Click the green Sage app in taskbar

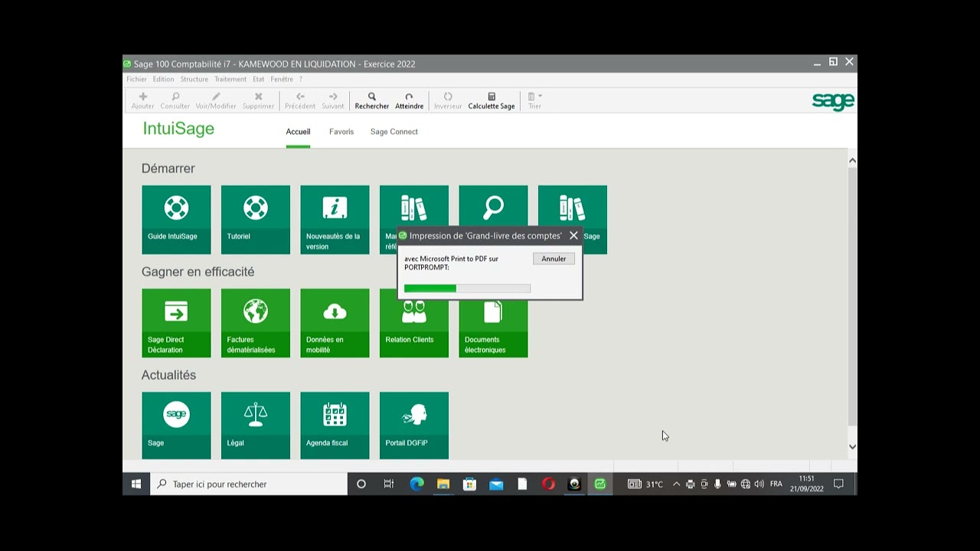click(x=600, y=484)
